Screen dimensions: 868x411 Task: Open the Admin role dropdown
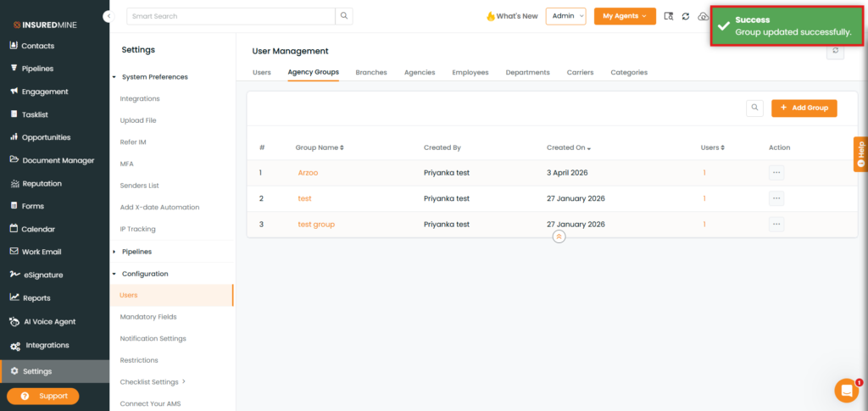tap(565, 16)
